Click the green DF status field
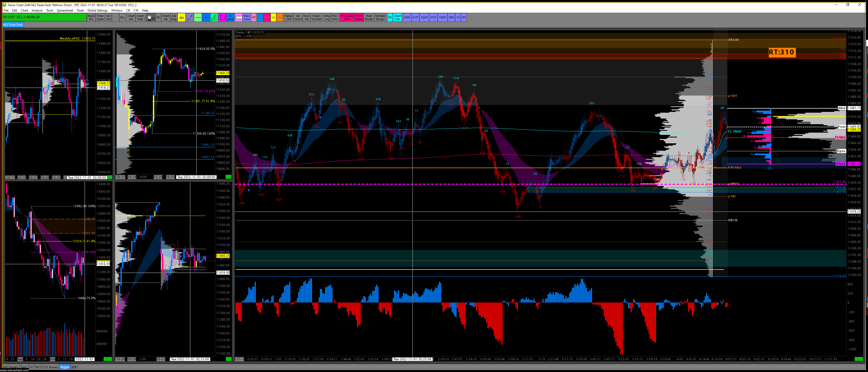The height and width of the screenshot is (372, 868). pyautogui.click(x=44, y=17)
